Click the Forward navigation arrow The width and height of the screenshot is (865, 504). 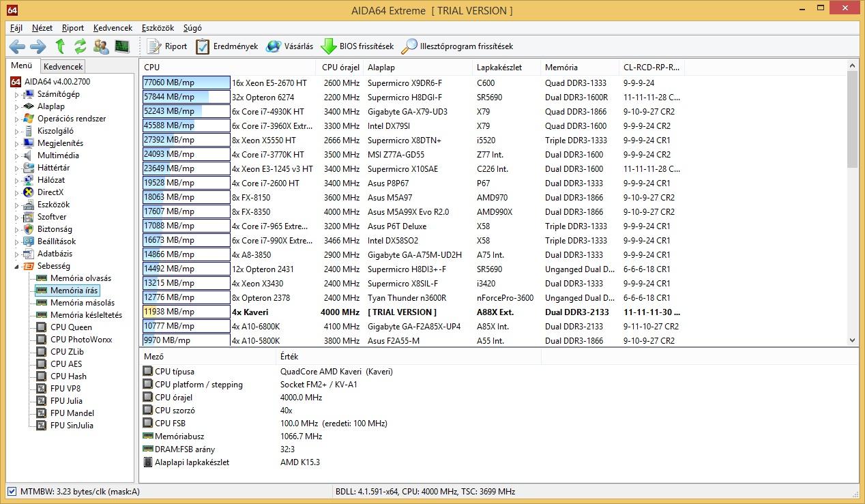38,46
